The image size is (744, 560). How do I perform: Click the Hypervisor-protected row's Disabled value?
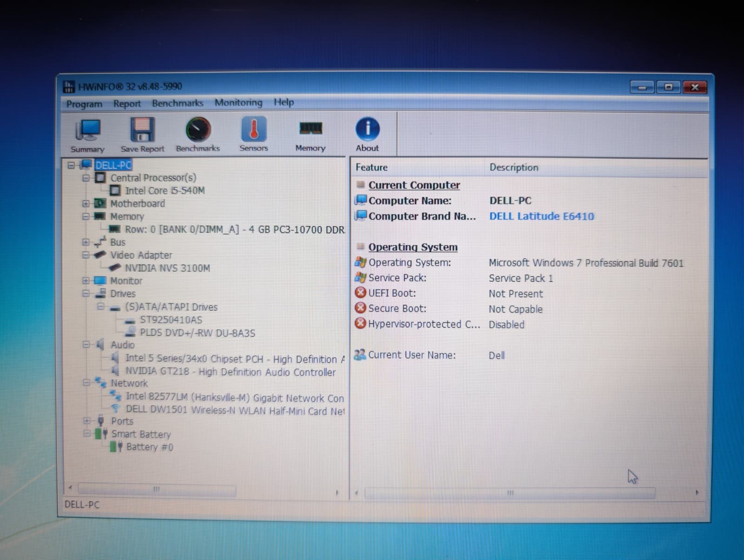(x=506, y=325)
